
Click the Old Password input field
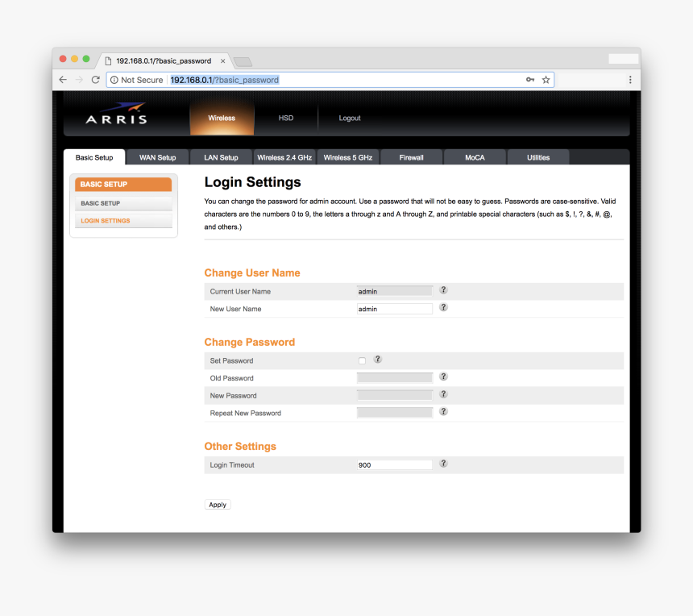point(395,377)
